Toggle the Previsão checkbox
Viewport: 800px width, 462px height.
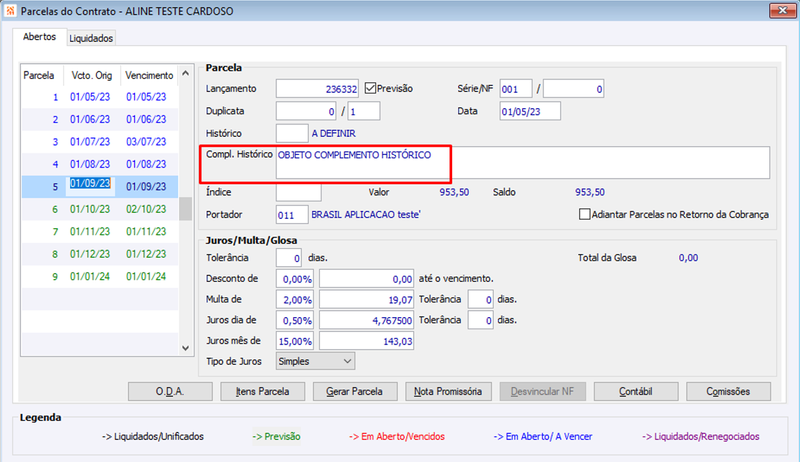[x=370, y=88]
